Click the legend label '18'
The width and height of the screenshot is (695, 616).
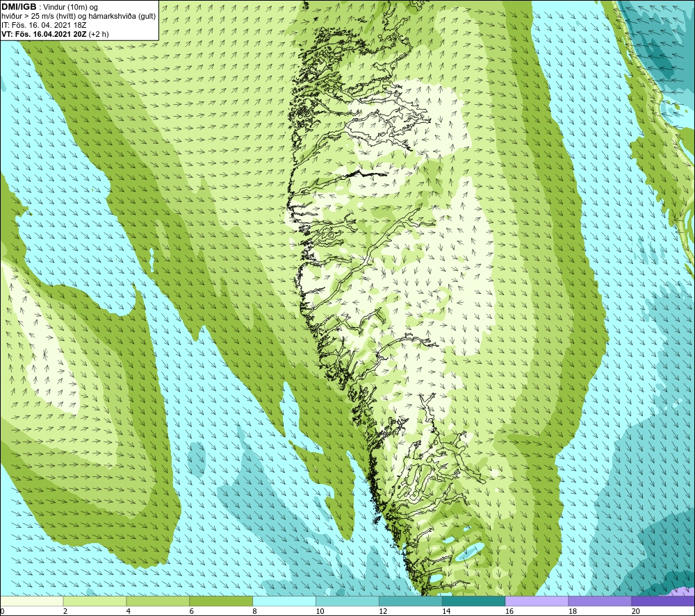(573, 612)
